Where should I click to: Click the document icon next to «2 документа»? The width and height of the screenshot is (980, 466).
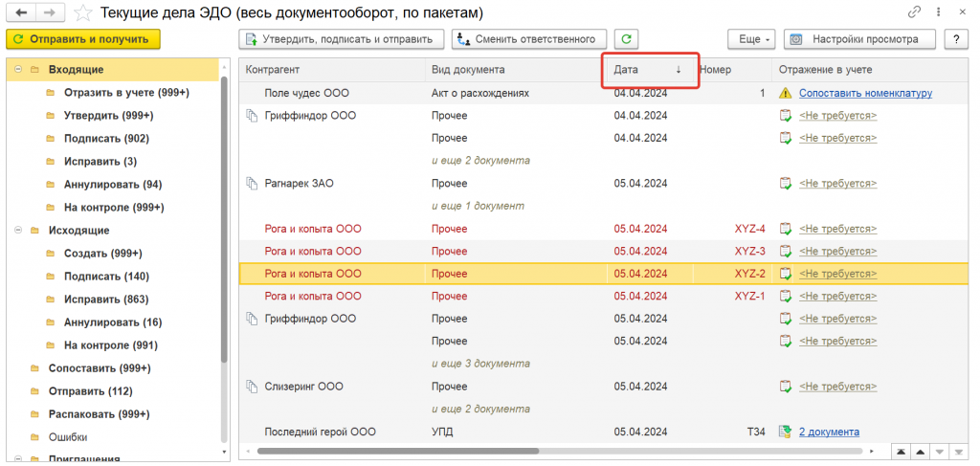point(785,433)
